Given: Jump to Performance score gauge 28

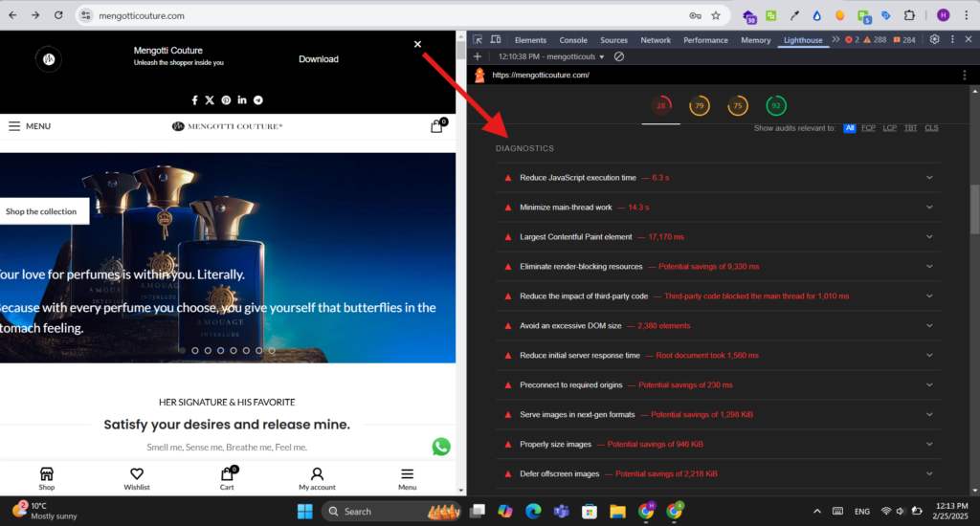Looking at the screenshot, I should point(660,105).
